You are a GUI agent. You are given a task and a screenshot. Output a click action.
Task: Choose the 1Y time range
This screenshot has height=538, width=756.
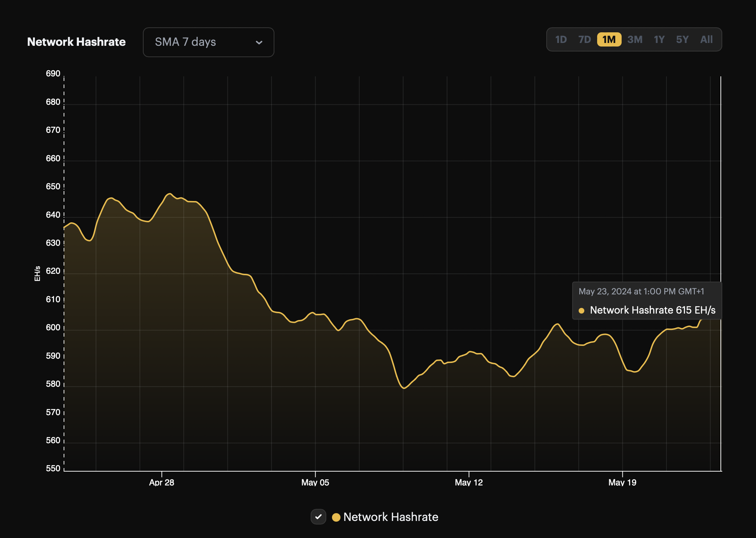pos(659,39)
